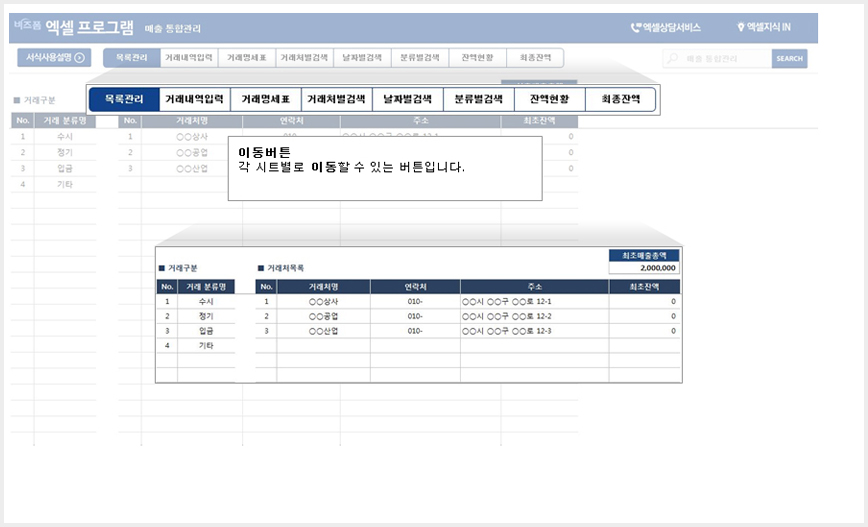Click the magnifier icon in the search box
Screen dimensions: 868x527
672,58
